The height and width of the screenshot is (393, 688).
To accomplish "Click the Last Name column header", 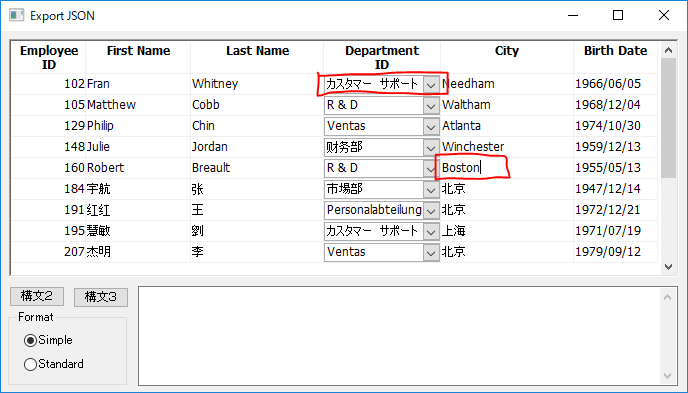I will click(258, 57).
